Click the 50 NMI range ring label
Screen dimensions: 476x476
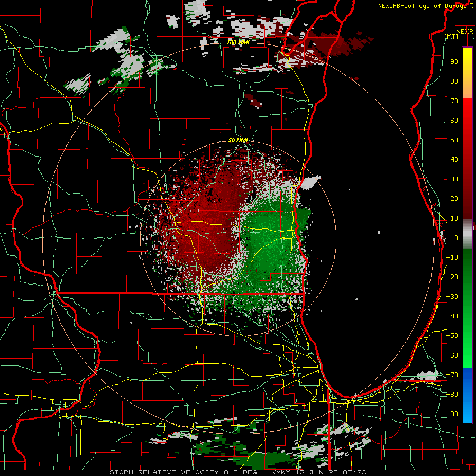[x=238, y=140]
